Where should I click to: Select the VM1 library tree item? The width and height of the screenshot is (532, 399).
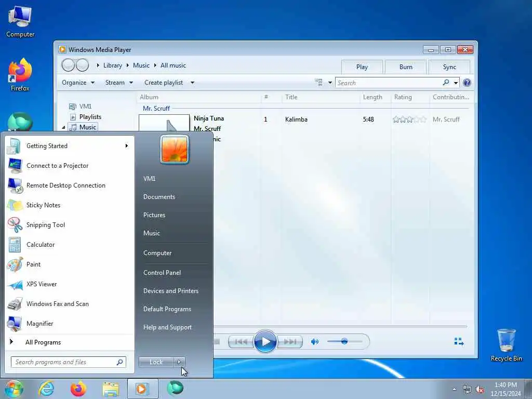point(81,107)
